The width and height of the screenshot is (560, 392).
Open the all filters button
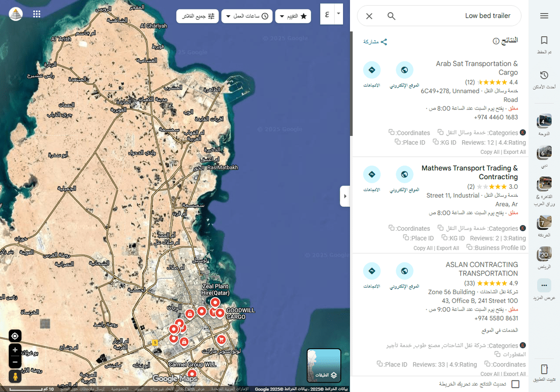[x=197, y=16]
